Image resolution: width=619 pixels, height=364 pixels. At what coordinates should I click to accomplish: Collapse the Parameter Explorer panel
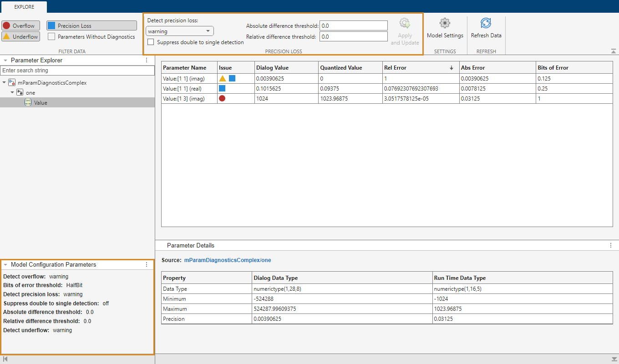[x=5, y=60]
